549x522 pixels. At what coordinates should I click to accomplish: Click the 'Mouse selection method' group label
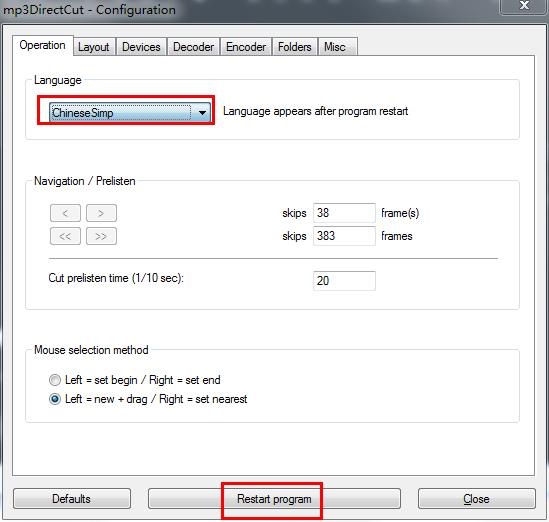[91, 350]
